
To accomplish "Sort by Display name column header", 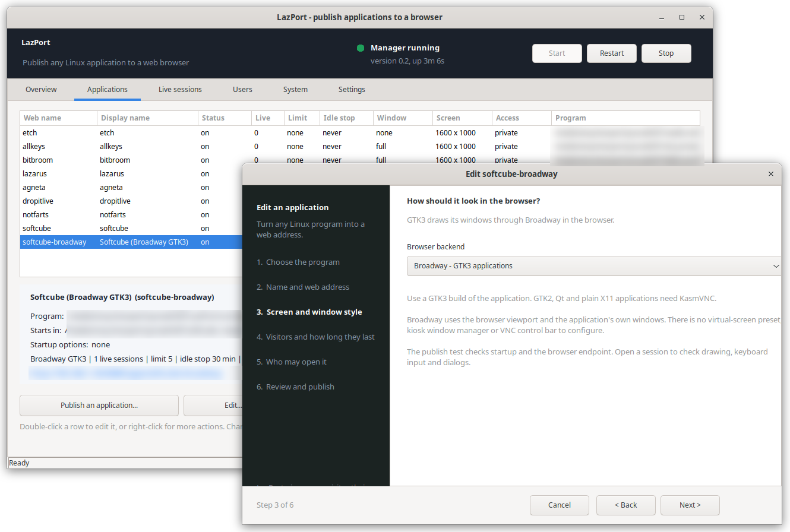I will click(x=147, y=118).
